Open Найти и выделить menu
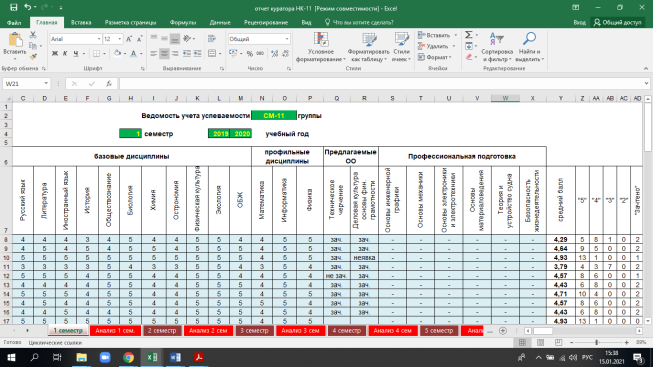653x367 pixels. (x=529, y=47)
